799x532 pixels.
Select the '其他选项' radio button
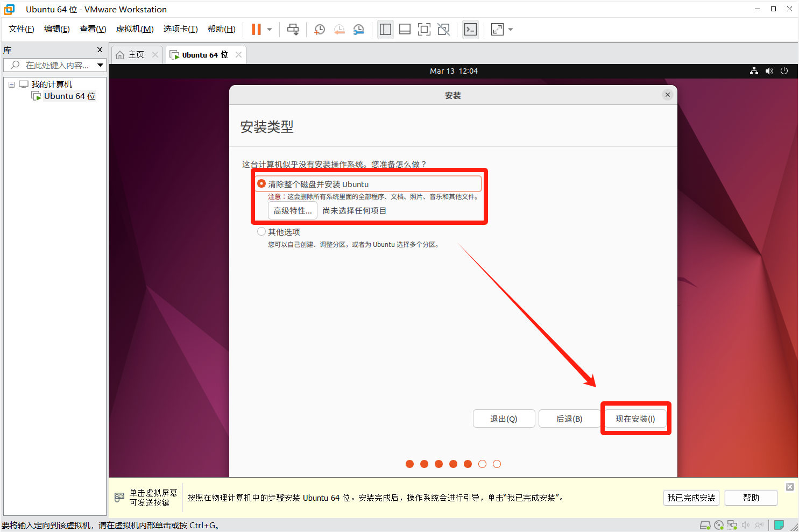coord(261,232)
